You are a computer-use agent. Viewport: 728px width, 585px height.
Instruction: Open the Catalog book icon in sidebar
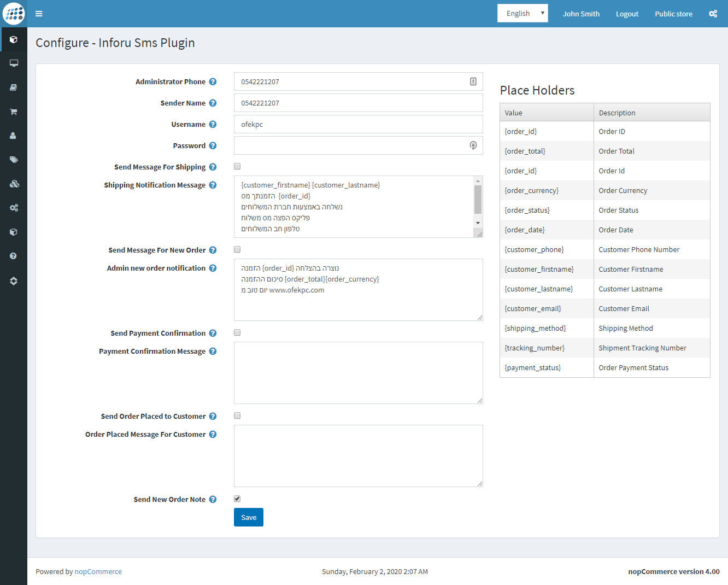click(x=14, y=87)
